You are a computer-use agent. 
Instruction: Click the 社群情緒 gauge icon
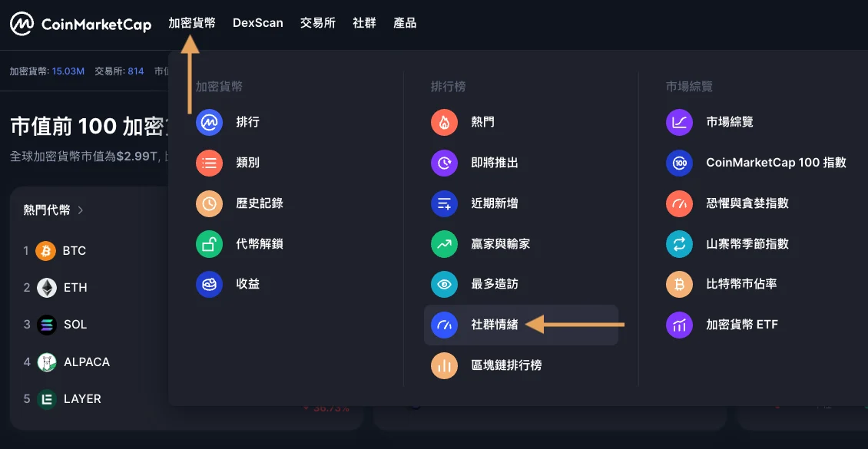pyautogui.click(x=445, y=325)
